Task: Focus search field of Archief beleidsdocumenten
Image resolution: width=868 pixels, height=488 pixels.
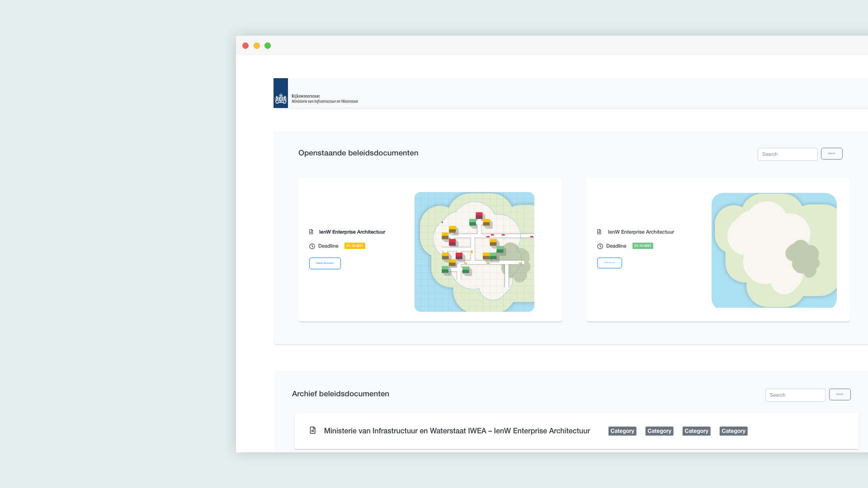Action: (x=795, y=395)
